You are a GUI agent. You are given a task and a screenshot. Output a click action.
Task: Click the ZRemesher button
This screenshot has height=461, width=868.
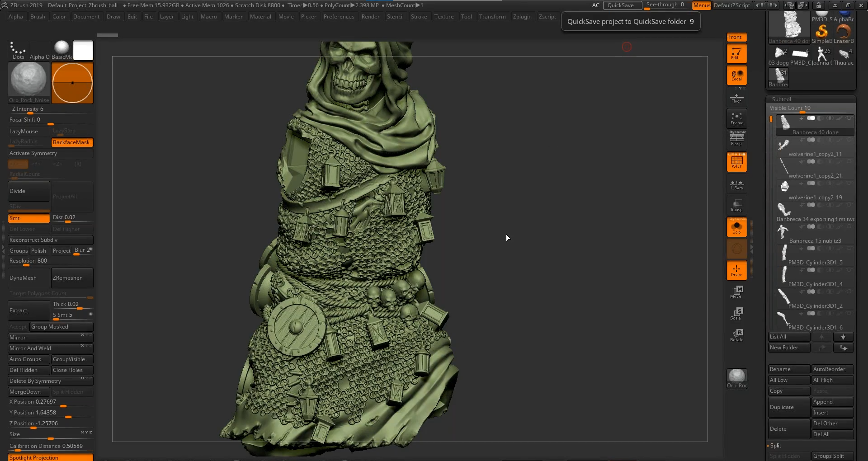pyautogui.click(x=72, y=278)
